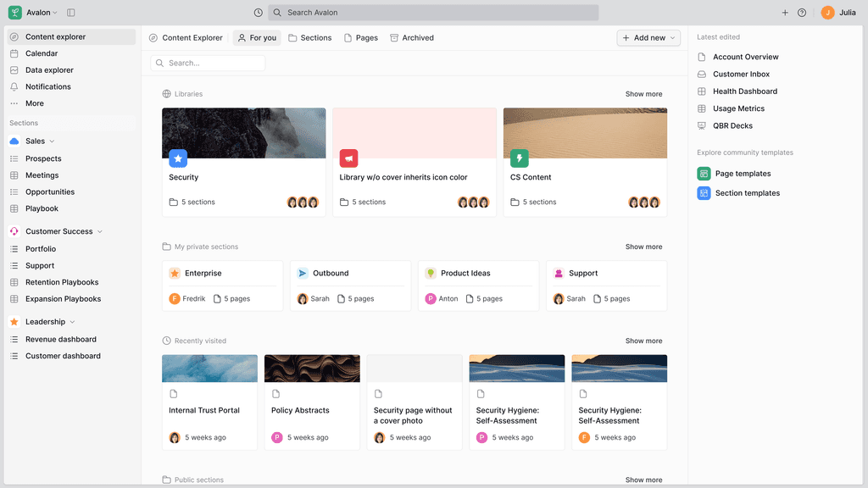The height and width of the screenshot is (488, 868).
Task: Click the help question mark icon
Action: 802,13
